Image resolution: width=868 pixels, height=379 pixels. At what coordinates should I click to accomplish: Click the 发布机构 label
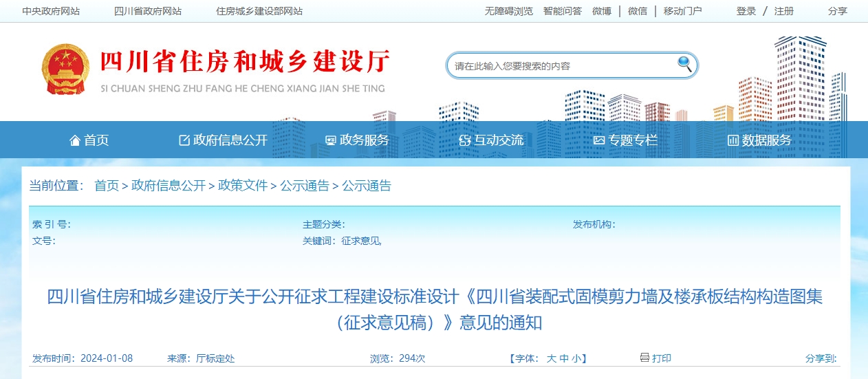coord(594,224)
